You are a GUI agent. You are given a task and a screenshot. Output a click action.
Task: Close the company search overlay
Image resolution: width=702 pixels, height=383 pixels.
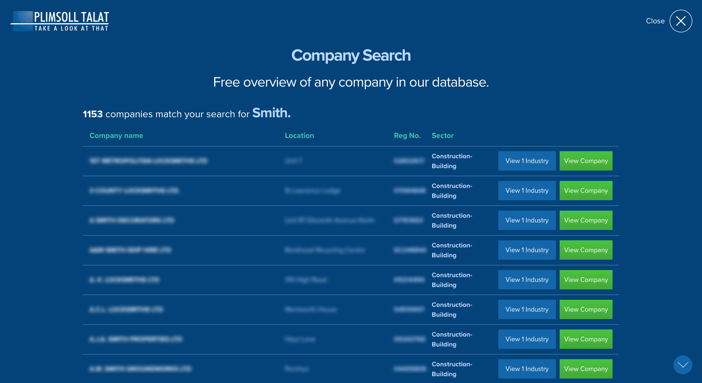681,21
